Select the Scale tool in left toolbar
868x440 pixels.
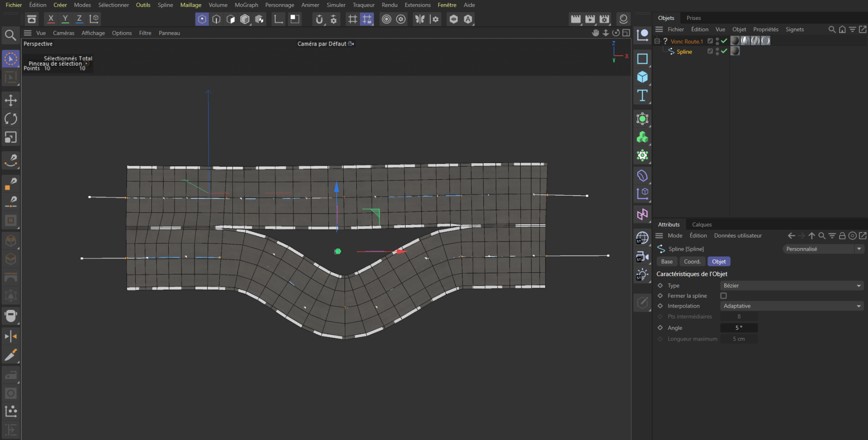[10, 137]
